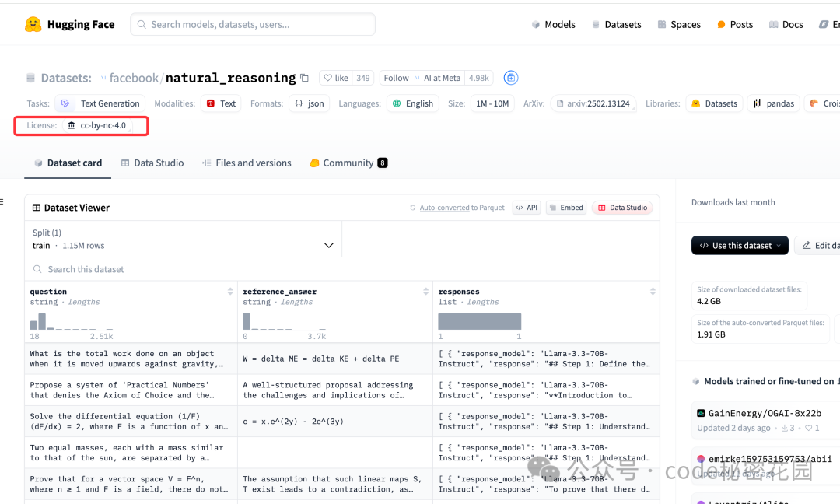840x504 pixels.
Task: Open the Community tab
Action: 348,163
